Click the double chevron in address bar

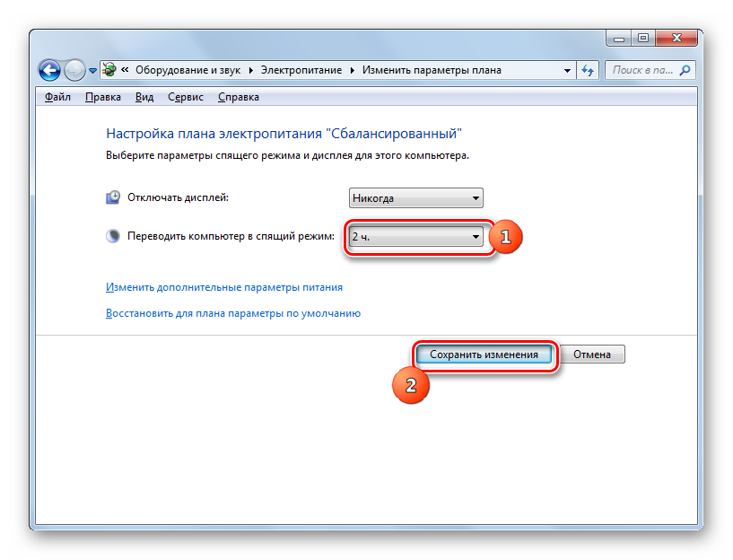click(125, 70)
